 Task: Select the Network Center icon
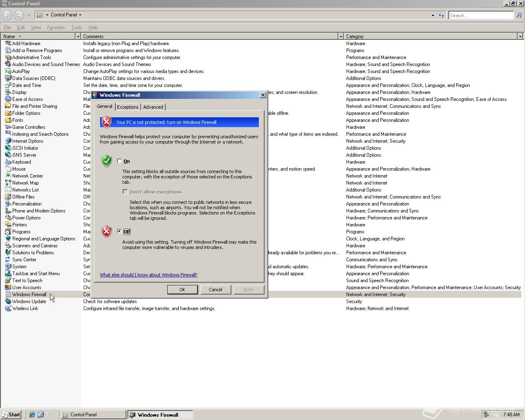[8, 176]
